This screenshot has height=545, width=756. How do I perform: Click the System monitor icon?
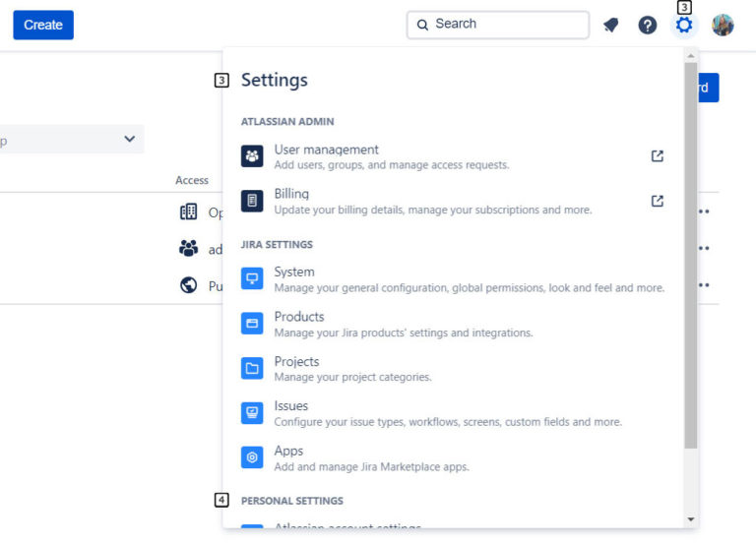click(x=252, y=278)
